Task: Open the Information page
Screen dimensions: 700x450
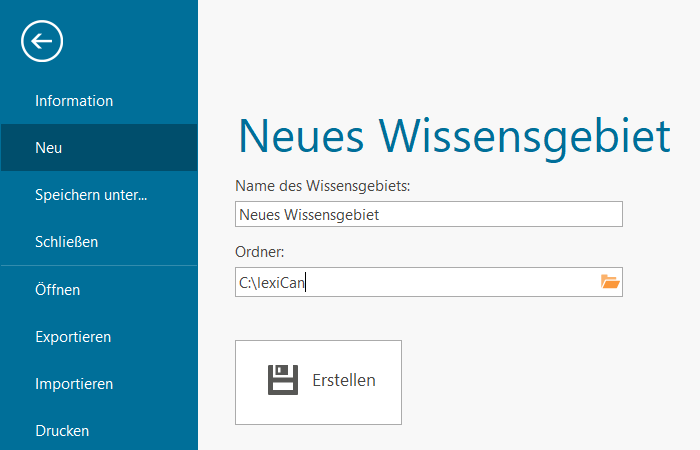Action: tap(74, 101)
